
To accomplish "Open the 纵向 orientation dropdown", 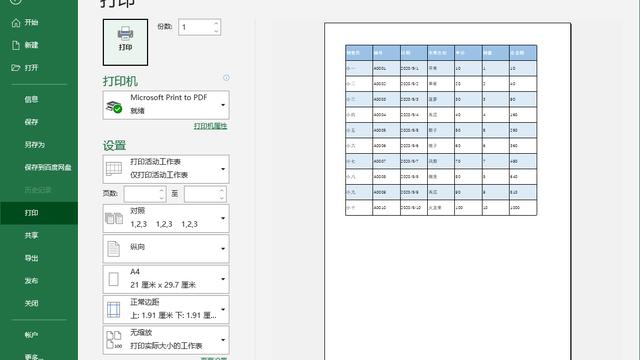I will pyautogui.click(x=166, y=248).
